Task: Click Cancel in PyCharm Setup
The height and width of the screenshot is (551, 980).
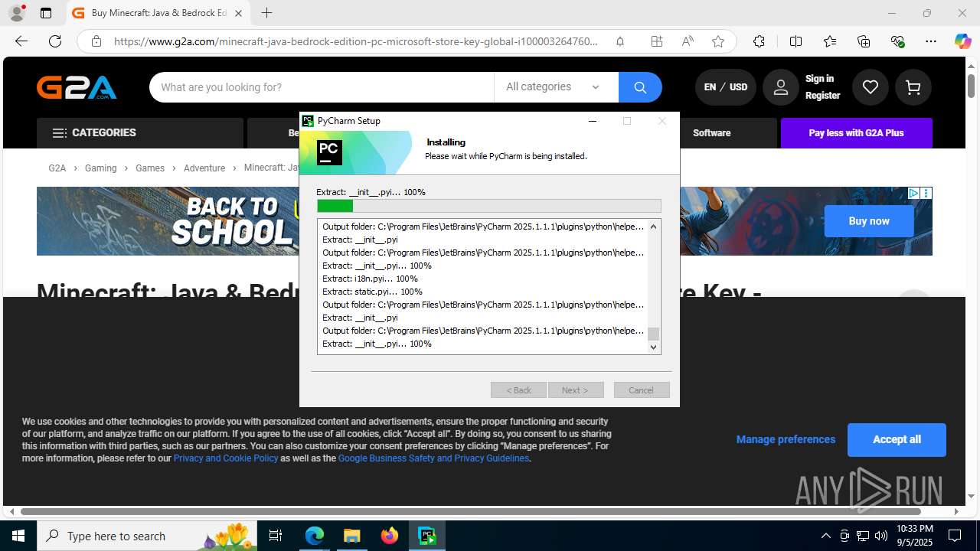Action: point(642,390)
